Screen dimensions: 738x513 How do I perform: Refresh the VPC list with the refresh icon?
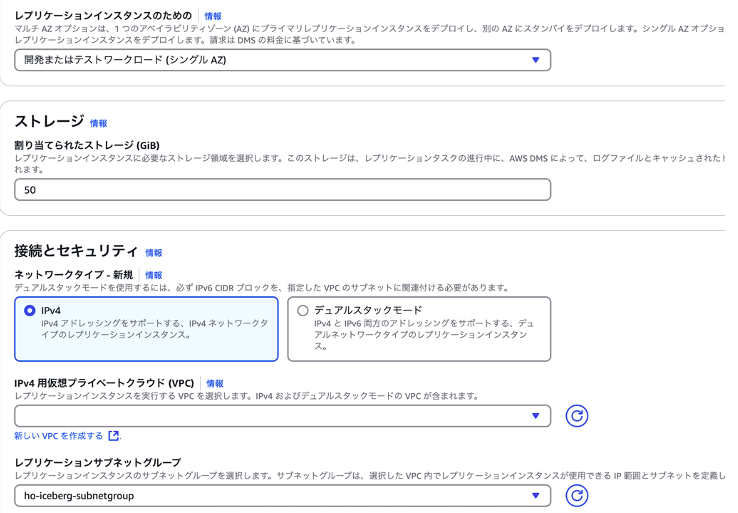click(577, 416)
